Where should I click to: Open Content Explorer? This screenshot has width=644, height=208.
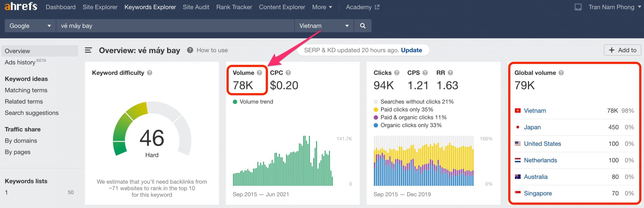pyautogui.click(x=282, y=7)
